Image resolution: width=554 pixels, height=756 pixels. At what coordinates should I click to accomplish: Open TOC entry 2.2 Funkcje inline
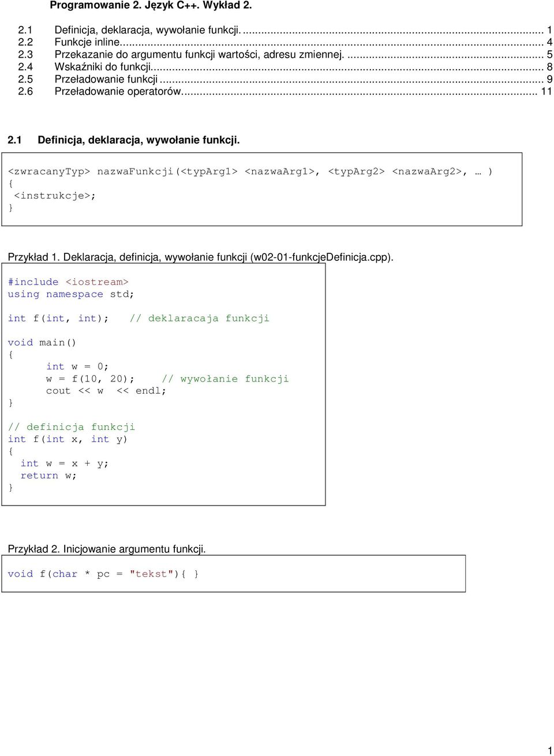[88, 42]
